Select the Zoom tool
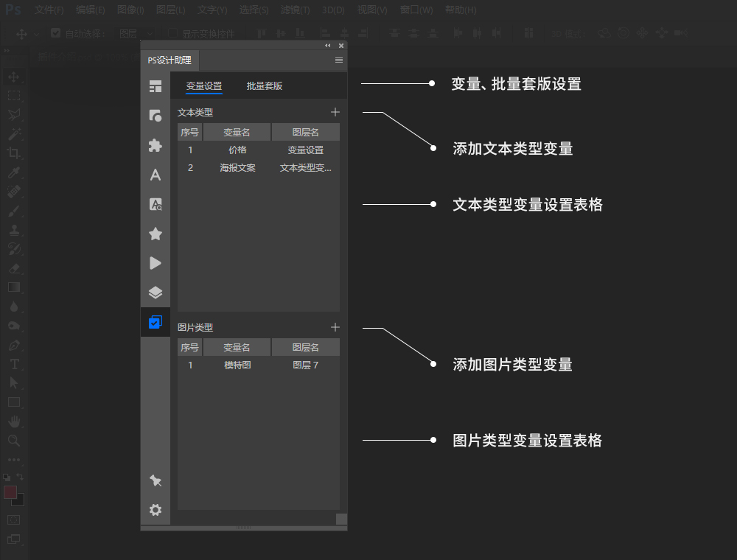Viewport: 737px width, 560px height. coord(15,441)
